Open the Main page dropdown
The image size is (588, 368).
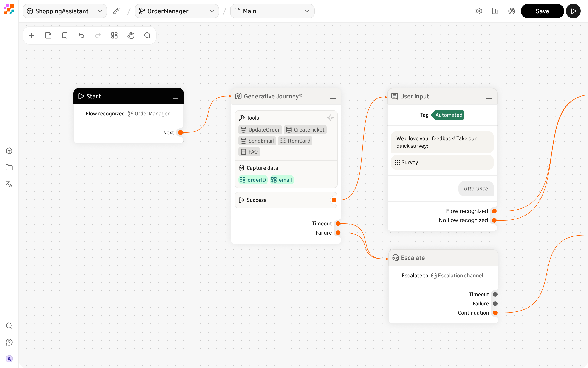coord(272,11)
